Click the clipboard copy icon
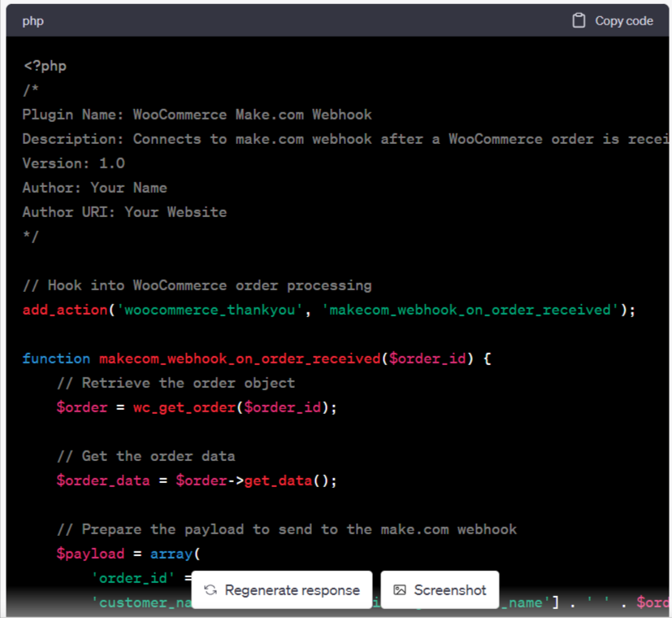Image resolution: width=672 pixels, height=618 pixels. 579,20
